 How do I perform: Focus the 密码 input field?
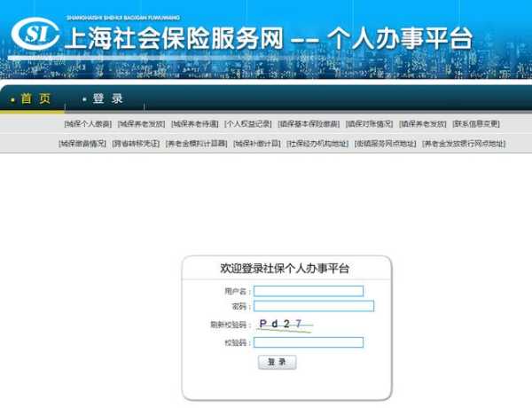tap(314, 306)
